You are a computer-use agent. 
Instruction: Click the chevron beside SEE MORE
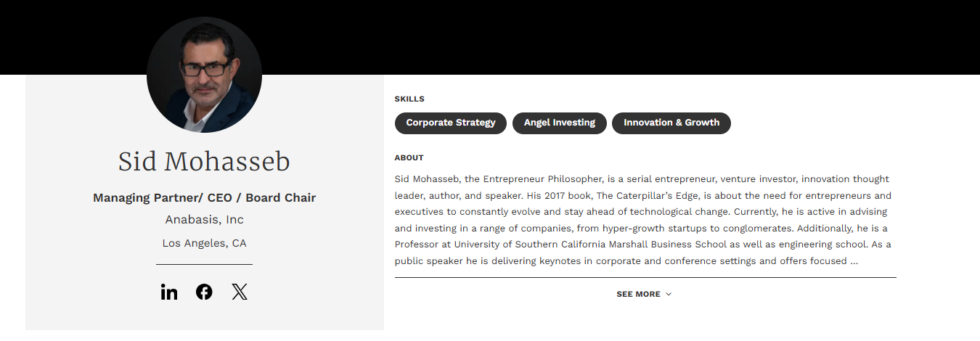[669, 295]
